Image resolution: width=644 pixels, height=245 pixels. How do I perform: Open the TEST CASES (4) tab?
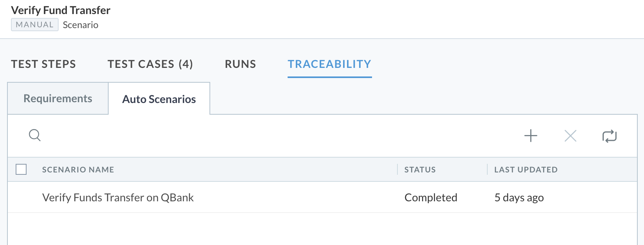click(150, 64)
